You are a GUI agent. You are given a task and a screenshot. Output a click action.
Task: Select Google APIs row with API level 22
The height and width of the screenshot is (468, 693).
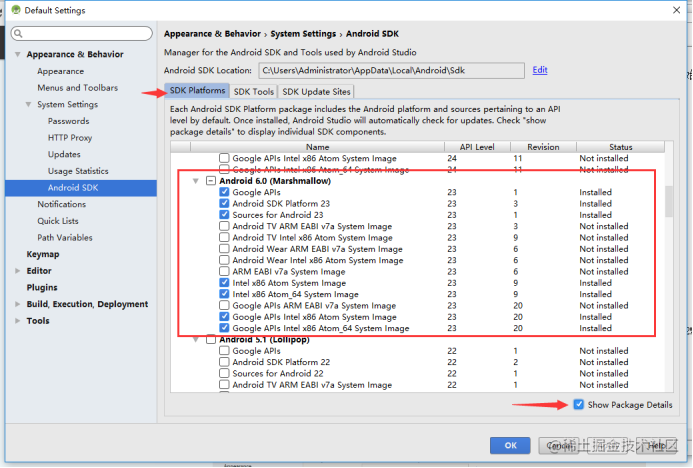pos(418,351)
